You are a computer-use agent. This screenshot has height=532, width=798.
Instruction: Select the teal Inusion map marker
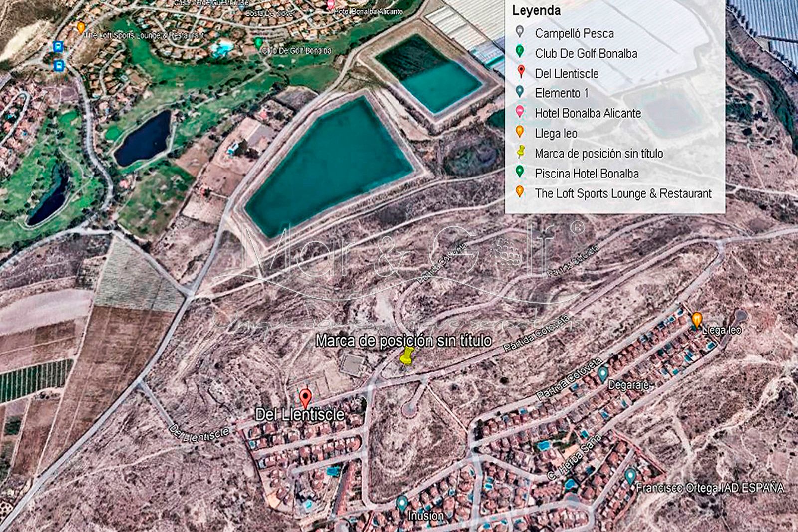click(401, 503)
